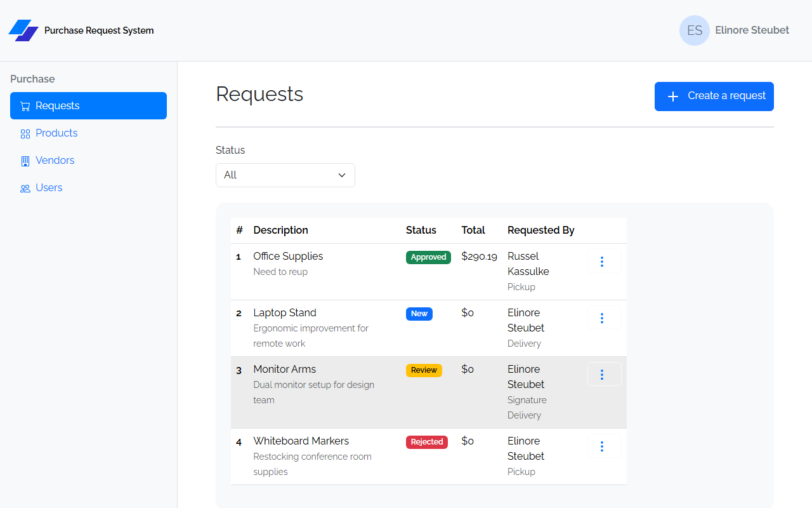This screenshot has width=812, height=508.
Task: Click the Purchase Request System title
Action: [x=99, y=30]
